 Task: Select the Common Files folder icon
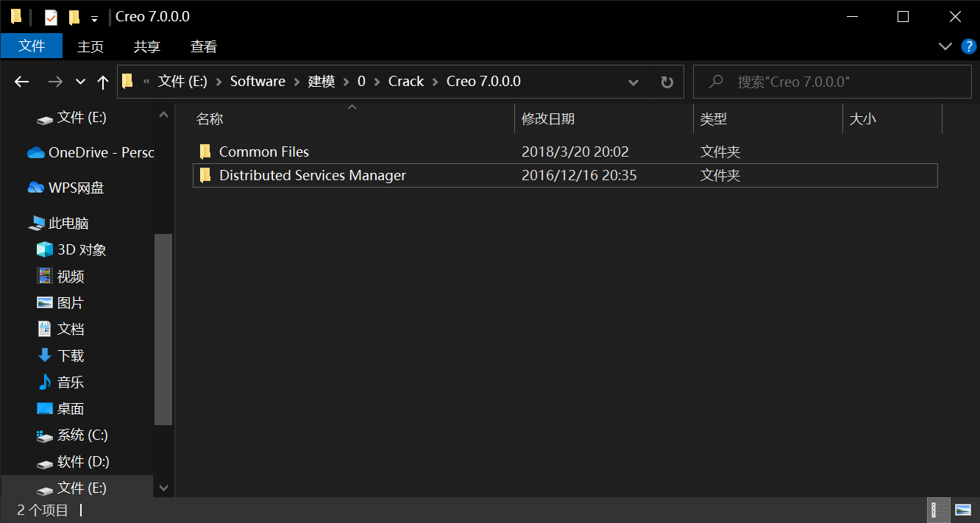(x=205, y=152)
